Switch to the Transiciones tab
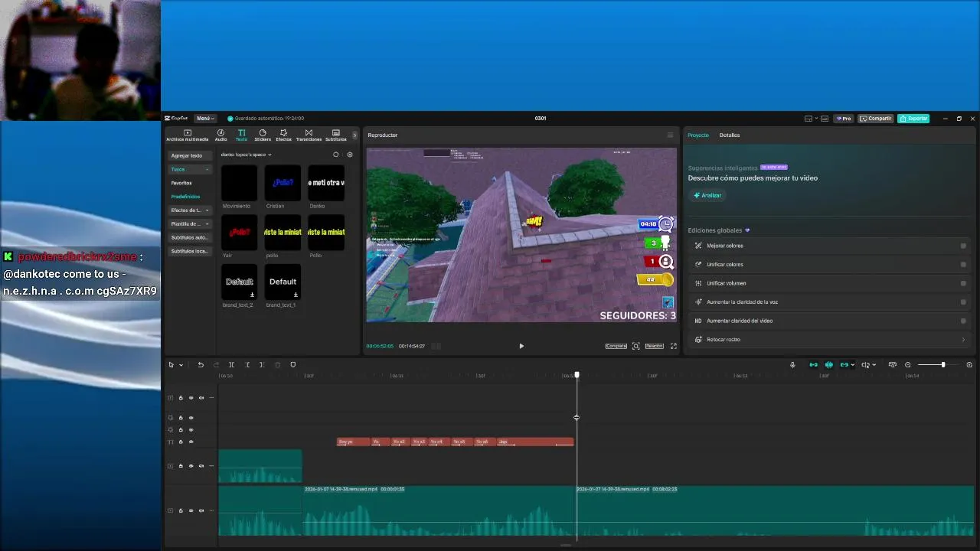Image resolution: width=980 pixels, height=551 pixels. tap(309, 135)
